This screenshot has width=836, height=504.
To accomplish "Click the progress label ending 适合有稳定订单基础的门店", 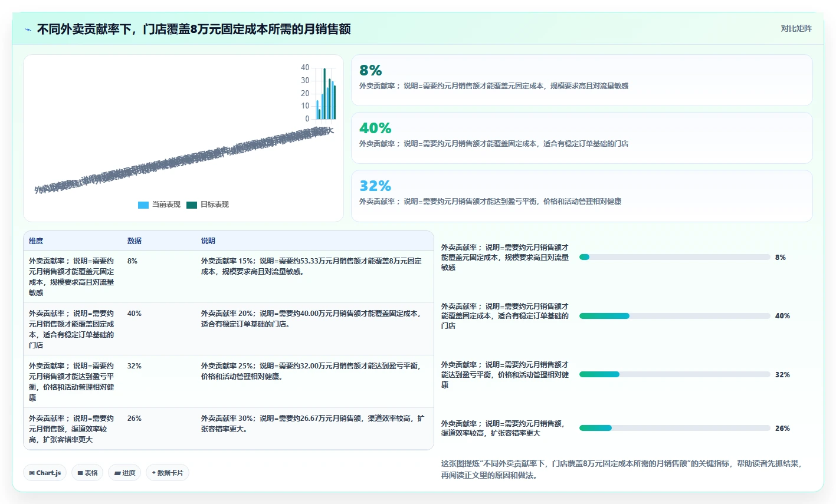I will pyautogui.click(x=505, y=316).
